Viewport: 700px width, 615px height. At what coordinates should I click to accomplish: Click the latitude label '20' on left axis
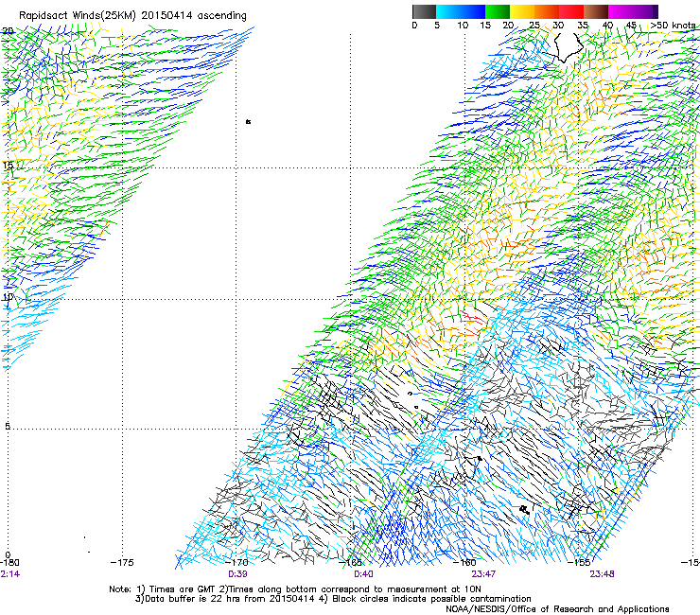pyautogui.click(x=8, y=31)
